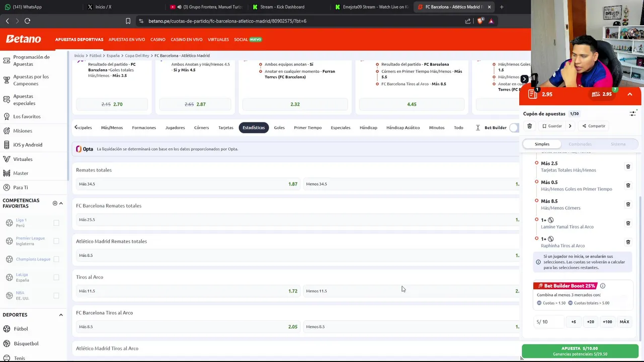Screen dimensions: 644x362
Task: Collapse the Deportes section
Action: tap(61, 315)
